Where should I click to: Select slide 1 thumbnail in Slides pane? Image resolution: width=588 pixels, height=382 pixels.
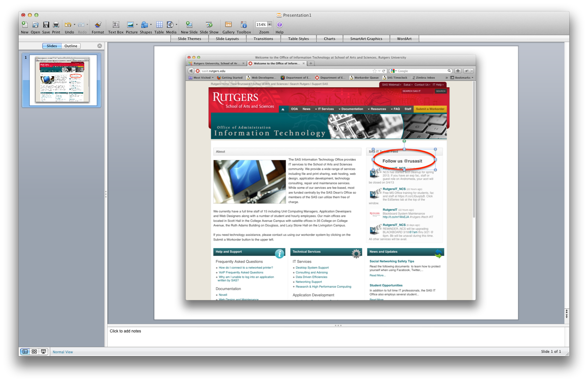click(62, 80)
